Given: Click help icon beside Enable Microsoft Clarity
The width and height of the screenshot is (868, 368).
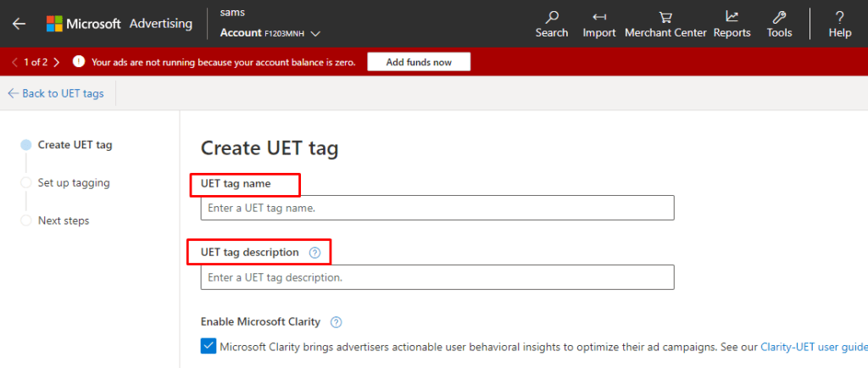Looking at the screenshot, I should tap(336, 322).
